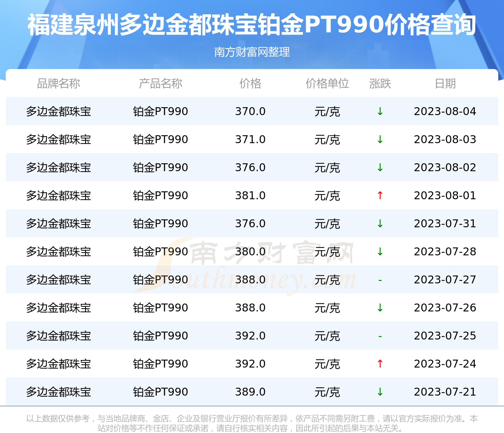
Task: Click 多边金都珠宝 in the 2023-07-28 row
Action: 58,252
